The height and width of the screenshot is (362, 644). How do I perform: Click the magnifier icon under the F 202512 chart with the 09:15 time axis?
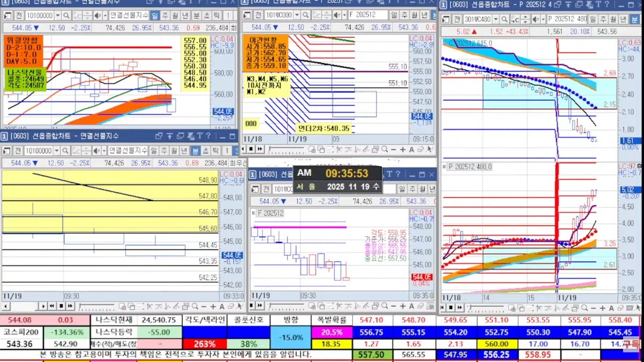(385, 150)
